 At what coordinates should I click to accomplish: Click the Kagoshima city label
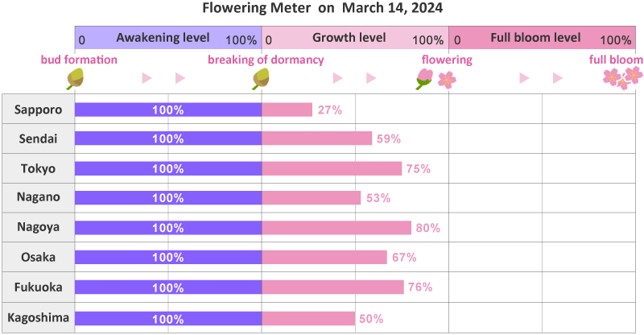(38, 317)
